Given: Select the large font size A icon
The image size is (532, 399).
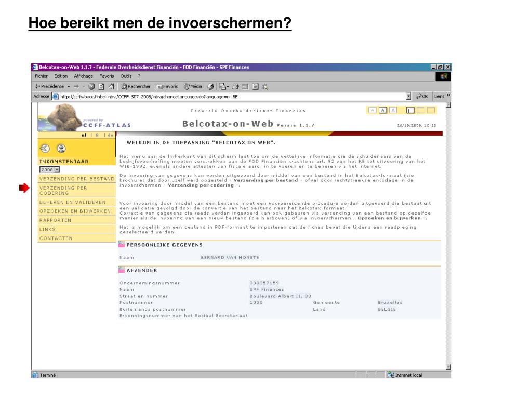Looking at the screenshot, I should [x=393, y=110].
